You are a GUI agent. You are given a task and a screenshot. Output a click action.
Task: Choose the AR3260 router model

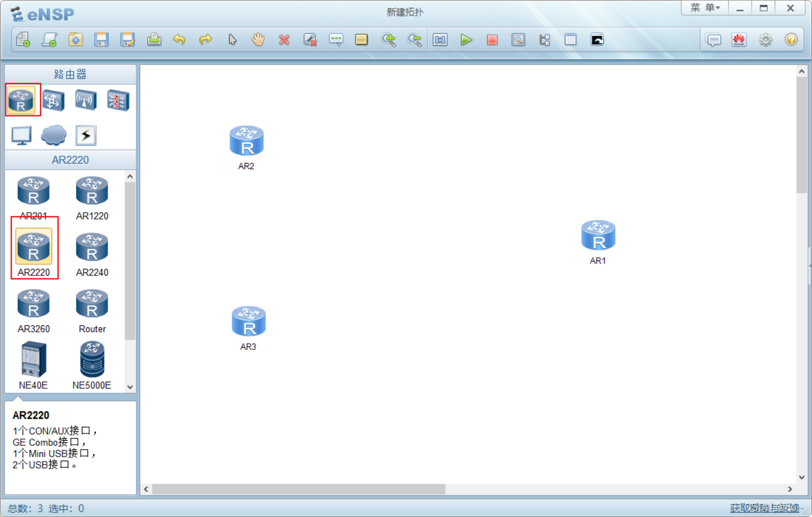[x=34, y=311]
